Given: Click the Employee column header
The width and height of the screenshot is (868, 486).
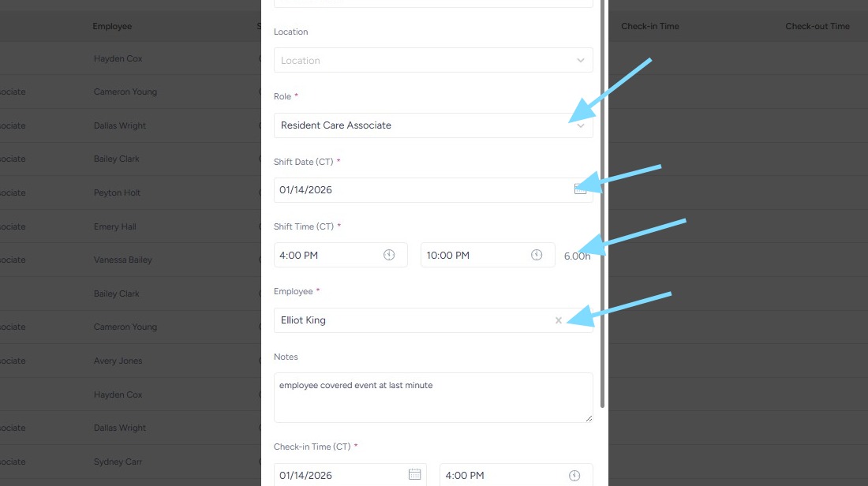Looking at the screenshot, I should (112, 26).
